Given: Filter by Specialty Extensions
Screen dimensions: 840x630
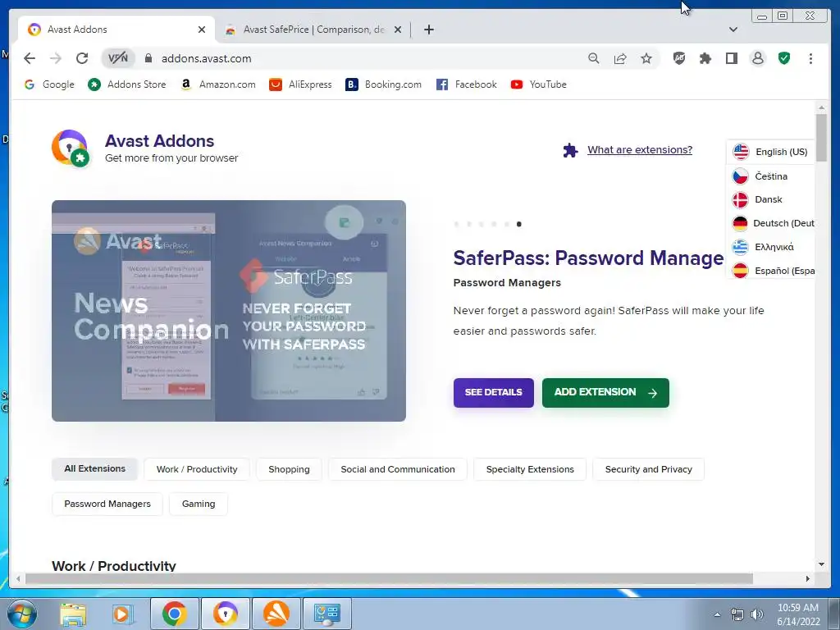Looking at the screenshot, I should [x=530, y=469].
